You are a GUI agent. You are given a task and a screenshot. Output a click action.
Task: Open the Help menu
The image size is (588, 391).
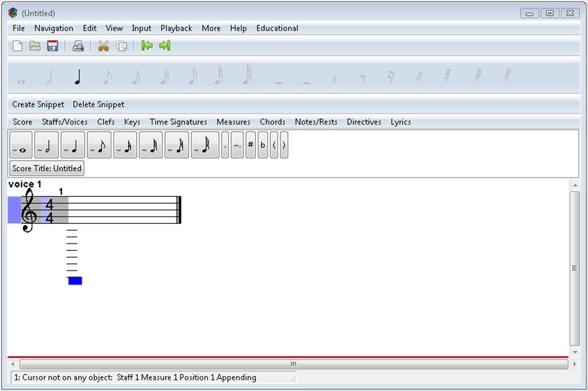coord(238,28)
